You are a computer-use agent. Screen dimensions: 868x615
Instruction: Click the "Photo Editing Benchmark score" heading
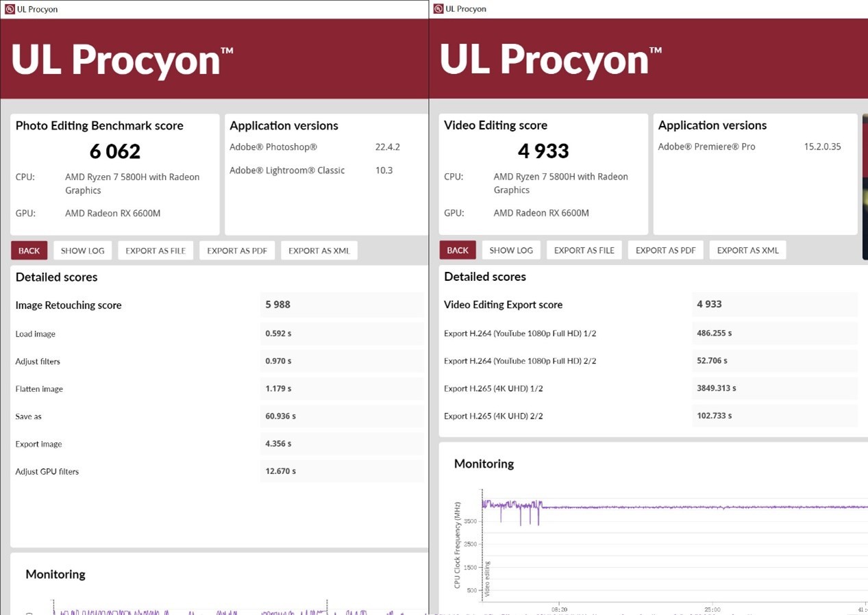pyautogui.click(x=99, y=126)
